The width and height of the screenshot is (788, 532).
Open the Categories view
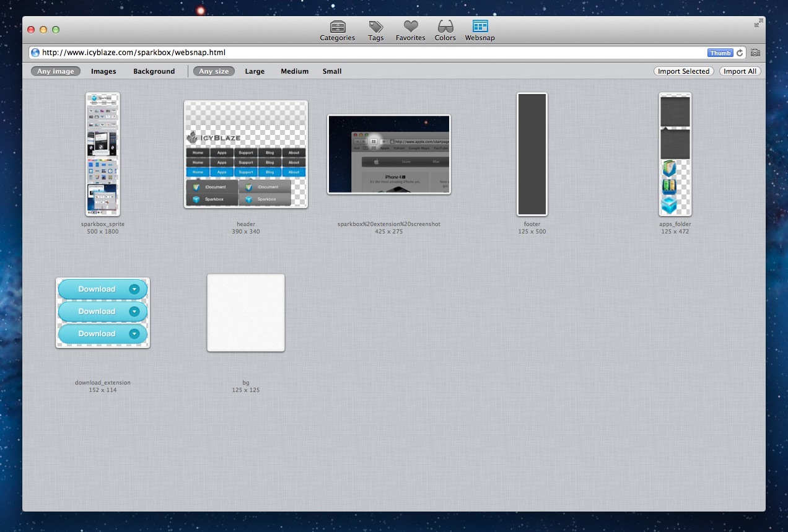(x=337, y=30)
